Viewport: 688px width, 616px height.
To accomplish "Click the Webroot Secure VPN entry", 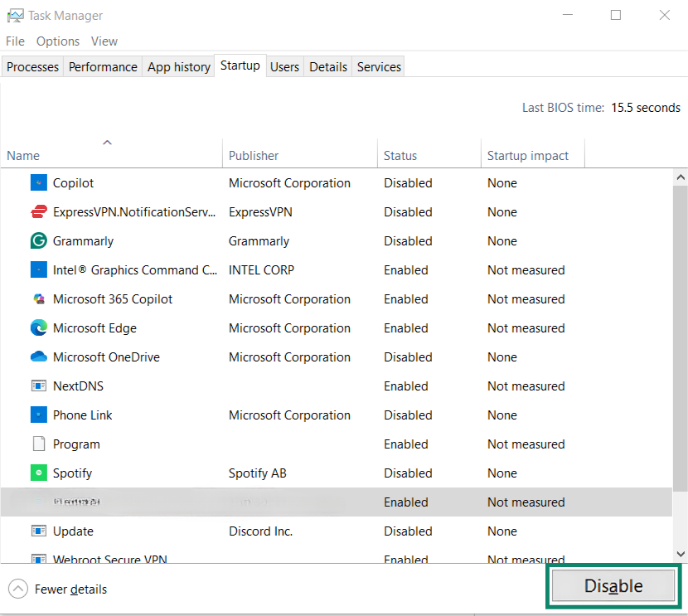I will pyautogui.click(x=109, y=559).
